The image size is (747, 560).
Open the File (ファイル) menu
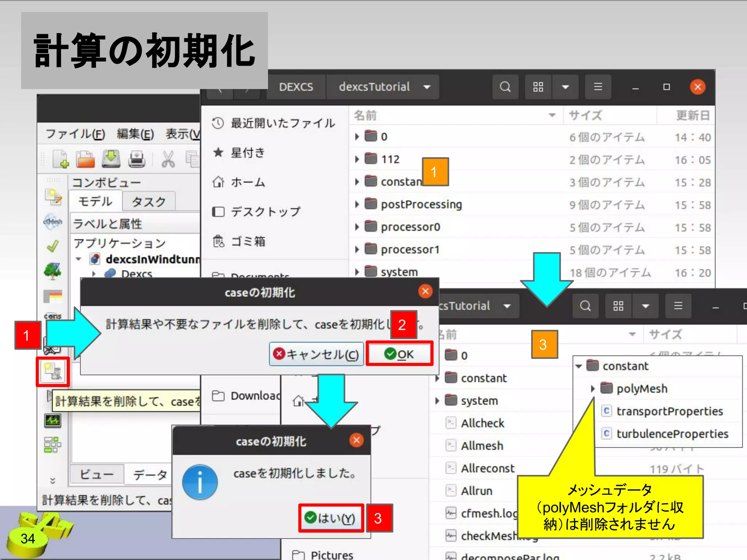click(x=75, y=134)
